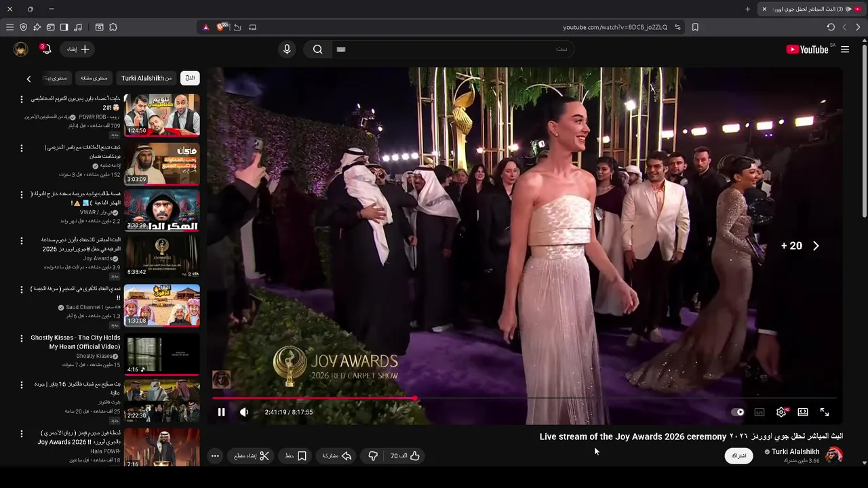Open options menu for Joy Awards stream
Screen dimensions: 868x488
[21, 241]
